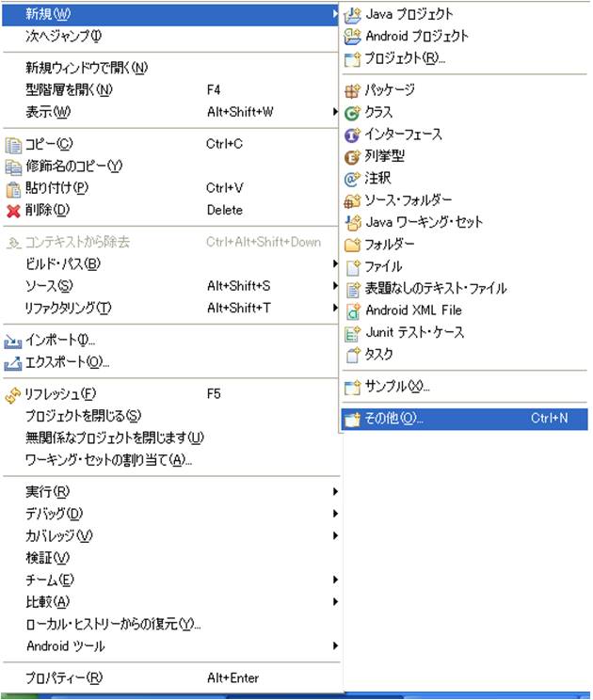Click the 修飾名のコピー icon

click(x=13, y=167)
